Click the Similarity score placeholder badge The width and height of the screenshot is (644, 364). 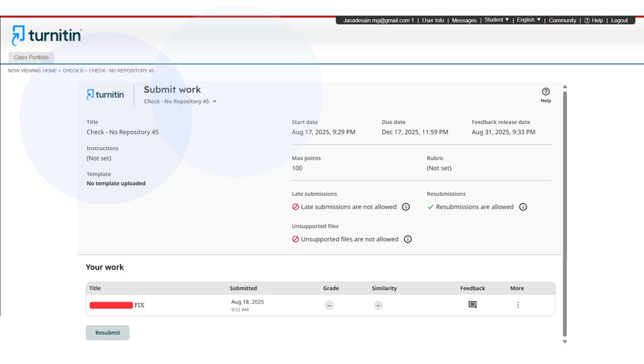[x=378, y=305]
